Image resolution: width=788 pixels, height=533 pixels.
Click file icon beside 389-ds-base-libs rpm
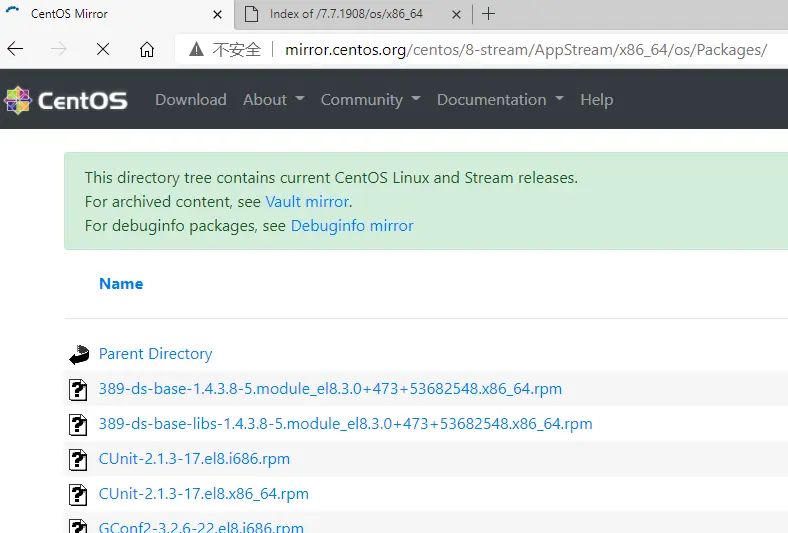[x=78, y=424]
